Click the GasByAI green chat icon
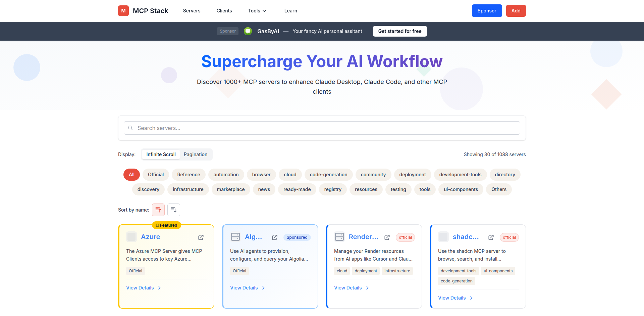The height and width of the screenshot is (316, 644). click(248, 31)
